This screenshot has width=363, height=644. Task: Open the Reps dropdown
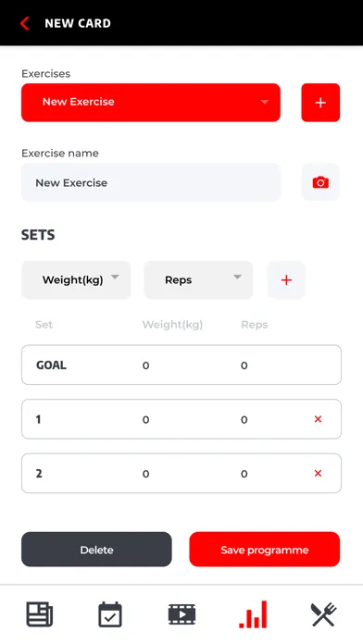tap(198, 280)
